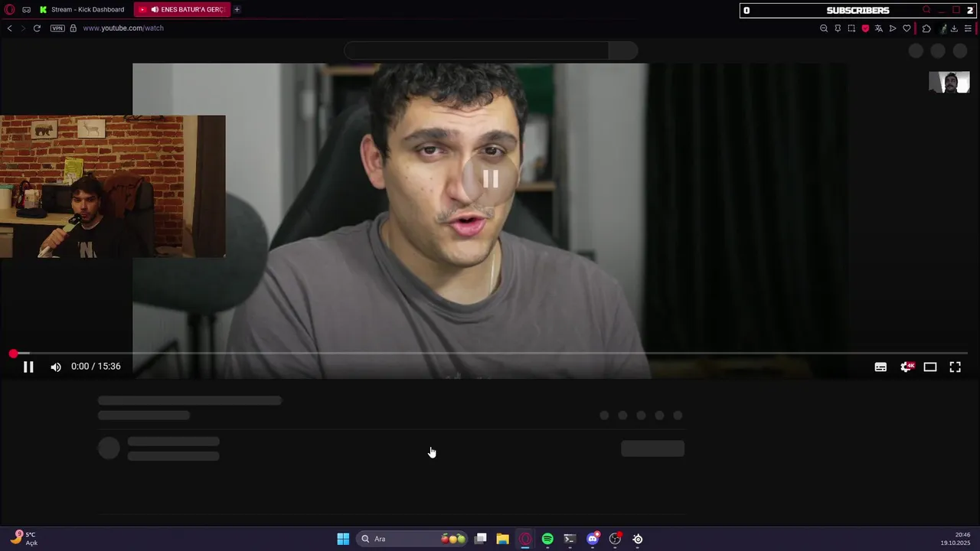Image resolution: width=980 pixels, height=551 pixels.
Task: Open the extensions puzzle icon
Action: point(926,28)
